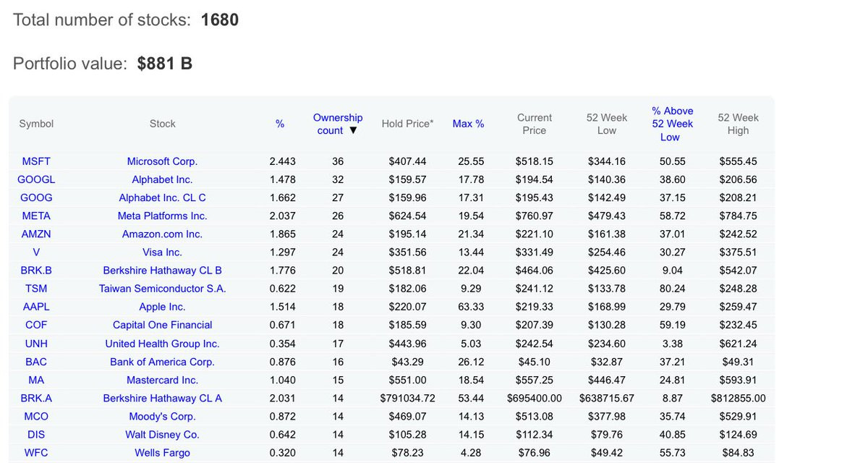Screen dimensions: 868x463
Task: Select Microsoft current price $518.15
Action: [535, 161]
